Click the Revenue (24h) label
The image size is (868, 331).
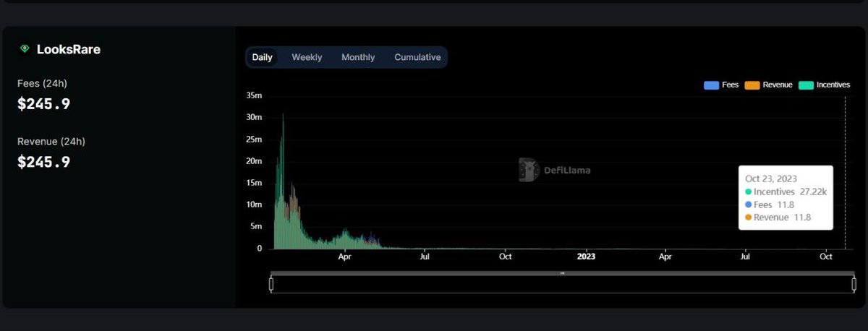[51, 141]
